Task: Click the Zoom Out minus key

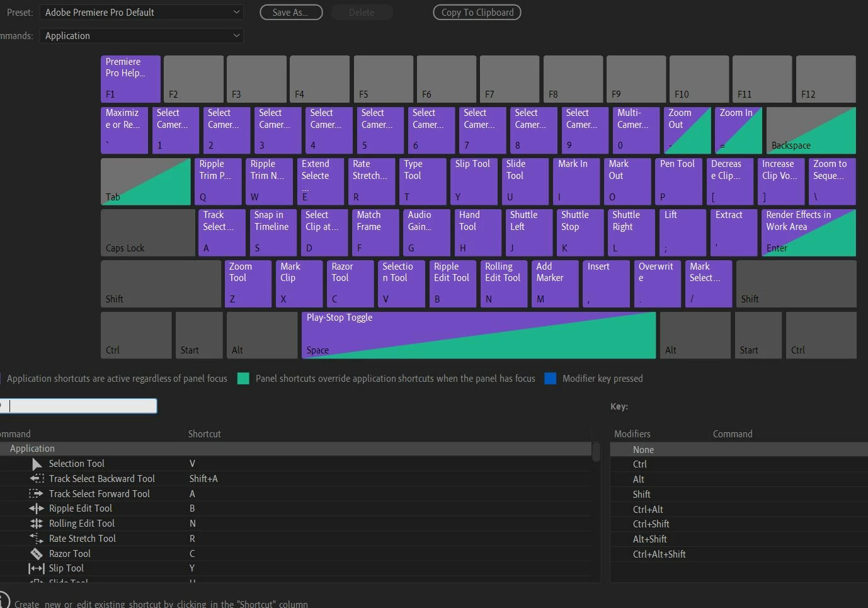Action: coord(687,130)
